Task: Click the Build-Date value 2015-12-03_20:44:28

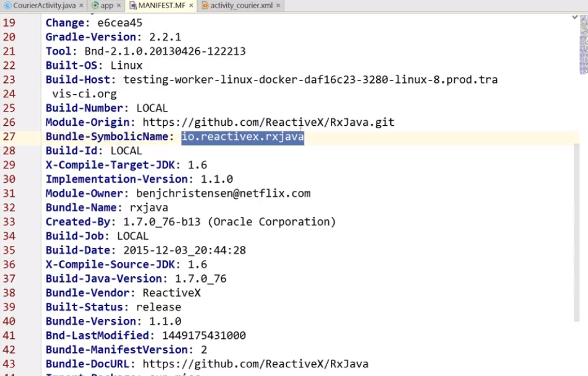Action: pyautogui.click(x=185, y=250)
